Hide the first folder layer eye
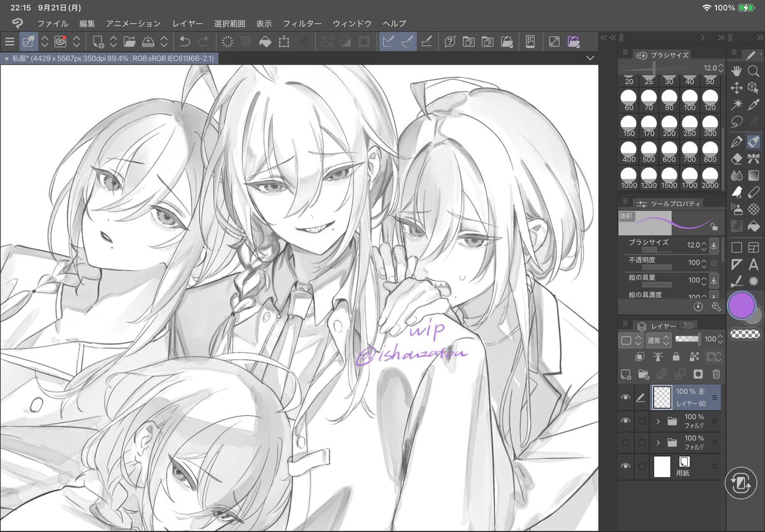This screenshot has width=765, height=532. pos(625,421)
